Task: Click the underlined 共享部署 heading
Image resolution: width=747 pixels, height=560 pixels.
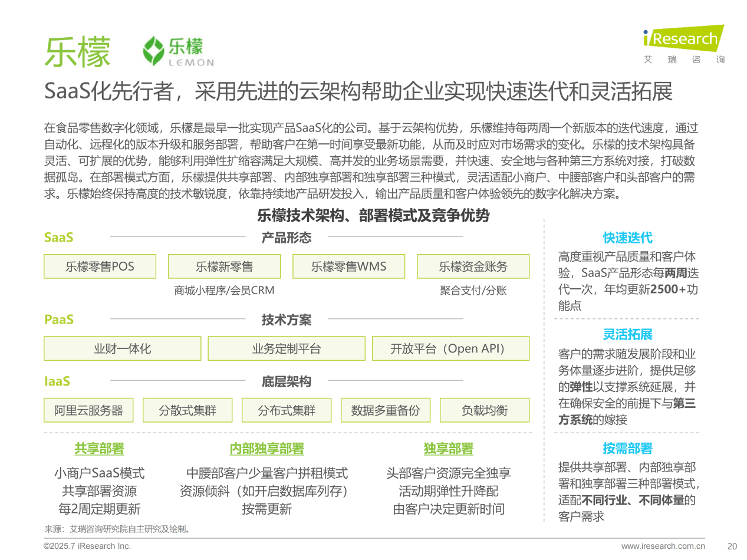Action: [99, 449]
